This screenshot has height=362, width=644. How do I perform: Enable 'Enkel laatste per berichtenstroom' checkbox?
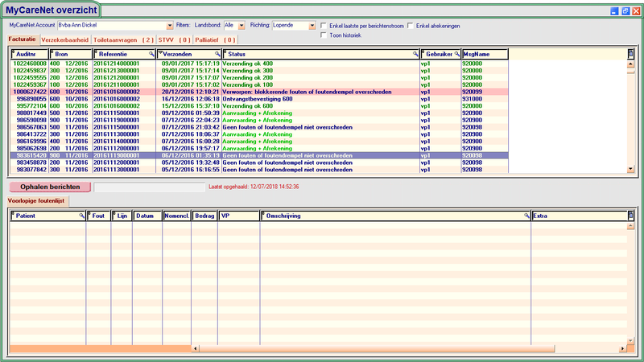pyautogui.click(x=324, y=26)
